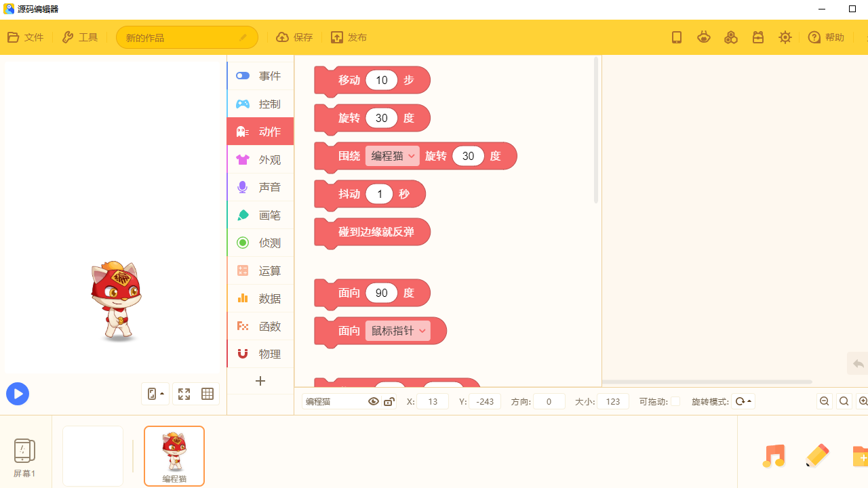Viewport: 868px width, 488px height.
Task: Open the 鼠标指针 dropdown in the 面向 block
Action: click(x=399, y=331)
